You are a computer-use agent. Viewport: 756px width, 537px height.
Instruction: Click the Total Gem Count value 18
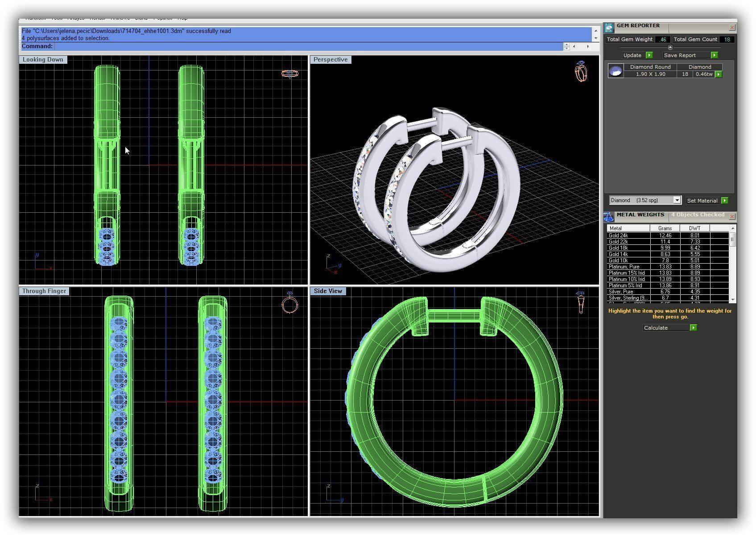727,40
